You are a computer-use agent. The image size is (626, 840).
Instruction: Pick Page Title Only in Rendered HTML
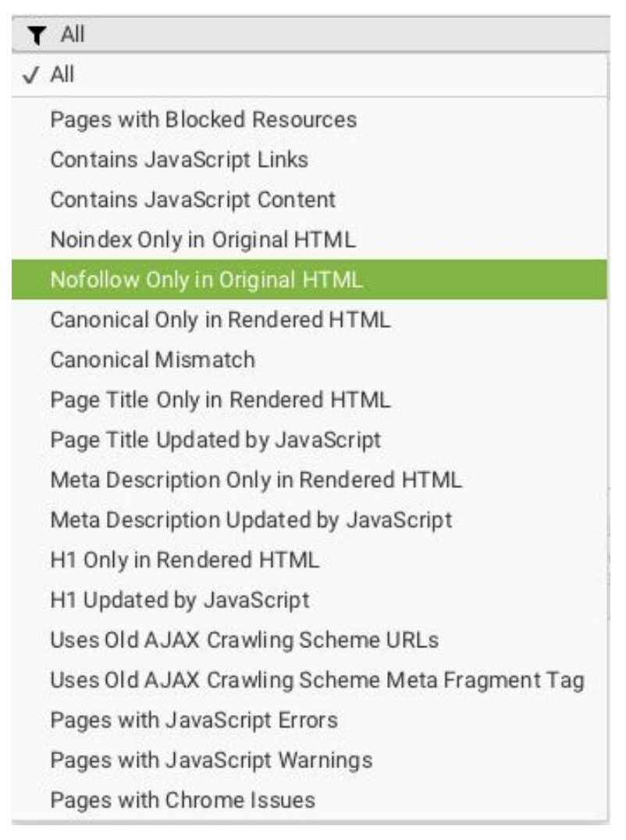pyautogui.click(x=310, y=400)
